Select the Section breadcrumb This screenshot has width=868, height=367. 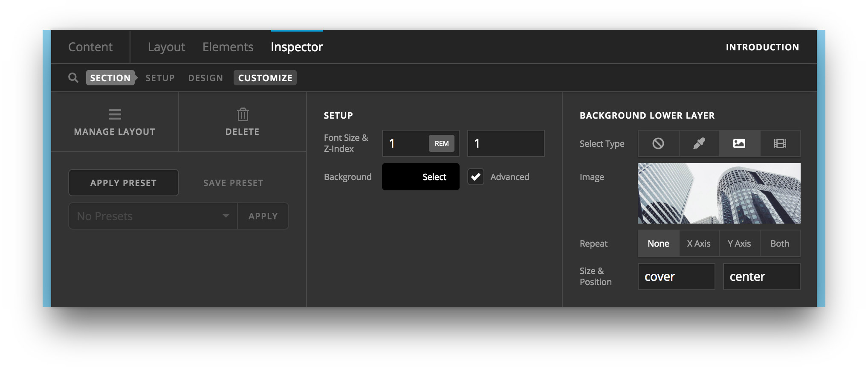click(110, 78)
